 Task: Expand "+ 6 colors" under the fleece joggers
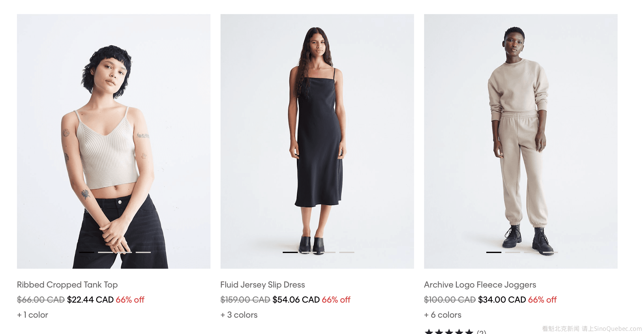(443, 315)
